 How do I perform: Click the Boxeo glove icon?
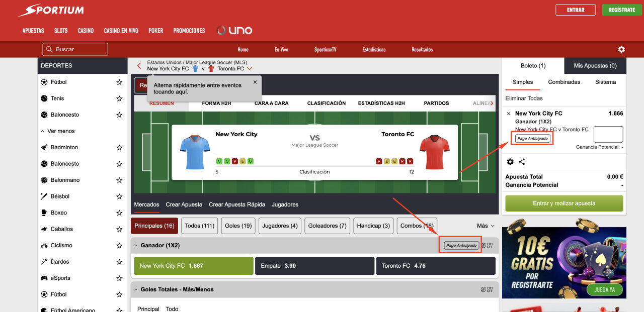tap(44, 213)
